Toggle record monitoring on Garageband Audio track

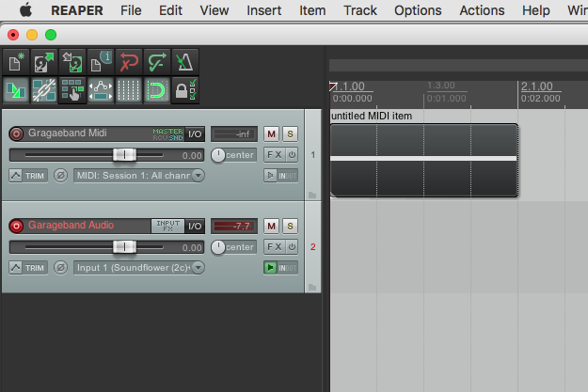[270, 268]
